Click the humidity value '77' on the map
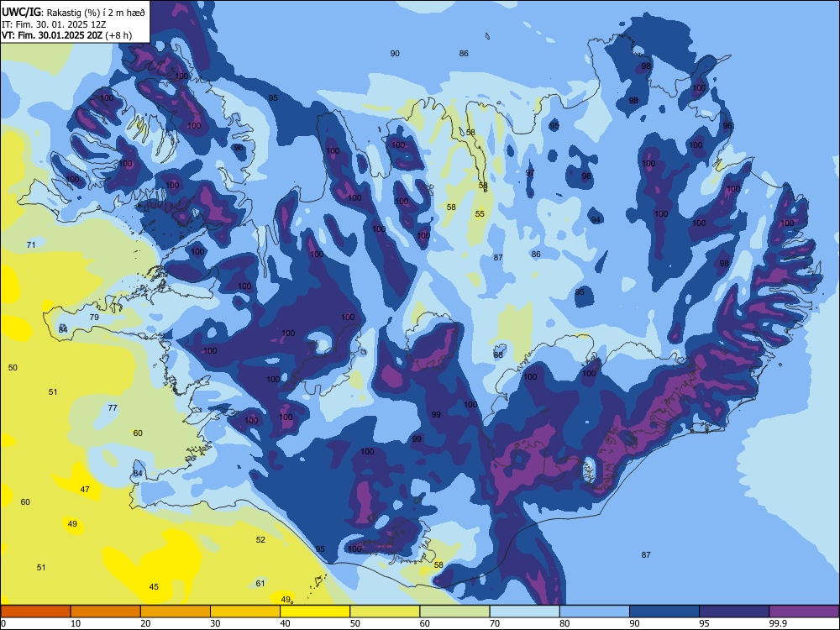 coord(113,407)
